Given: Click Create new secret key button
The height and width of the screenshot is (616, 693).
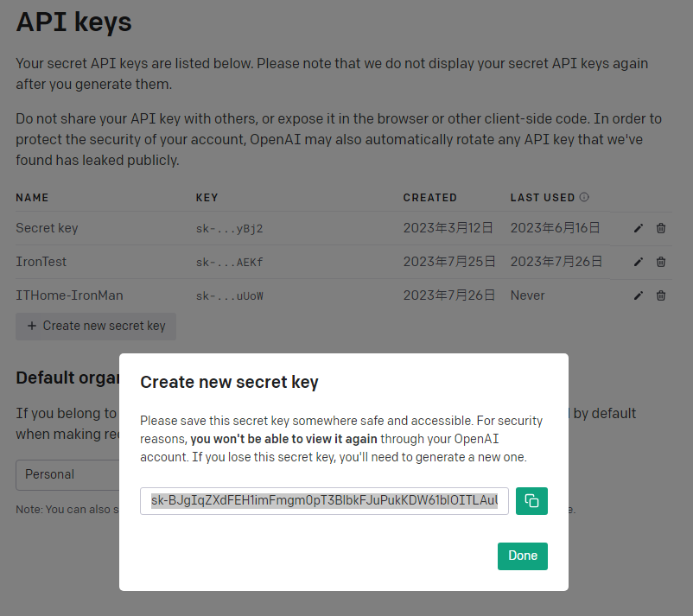Looking at the screenshot, I should pyautogui.click(x=96, y=326).
